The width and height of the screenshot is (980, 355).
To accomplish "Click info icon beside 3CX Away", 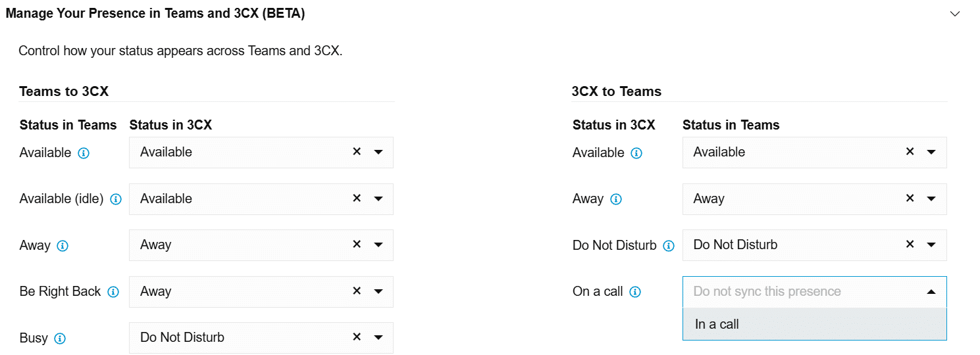I will pyautogui.click(x=616, y=199).
